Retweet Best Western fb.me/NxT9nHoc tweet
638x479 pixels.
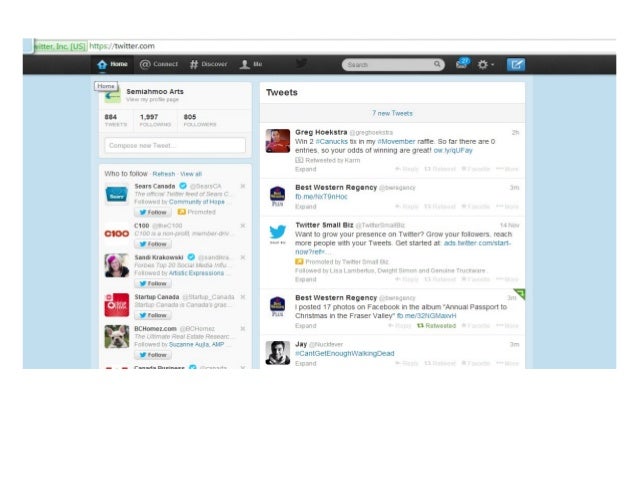(x=440, y=206)
